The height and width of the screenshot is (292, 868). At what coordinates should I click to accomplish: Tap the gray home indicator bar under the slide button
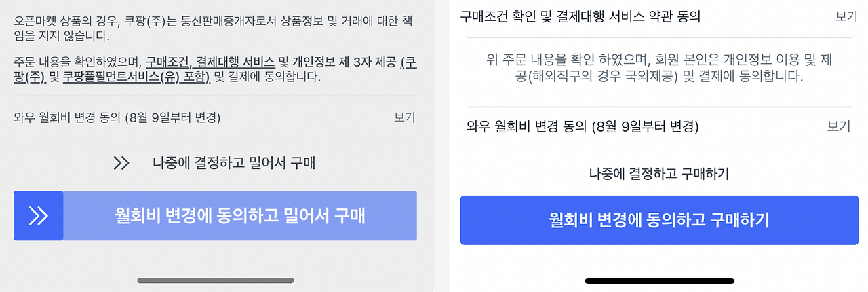[x=216, y=280]
